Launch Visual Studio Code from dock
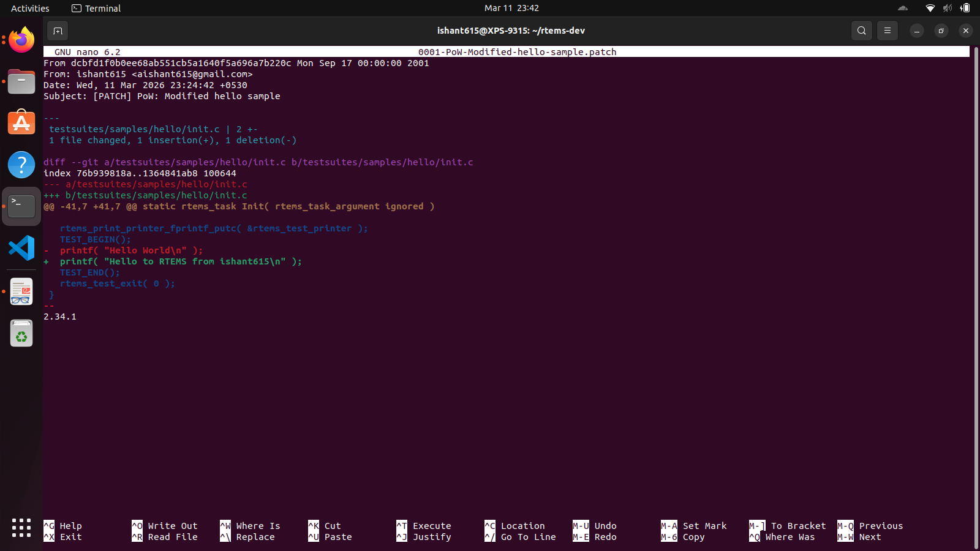Screen dimensions: 980x551 (x=21, y=248)
